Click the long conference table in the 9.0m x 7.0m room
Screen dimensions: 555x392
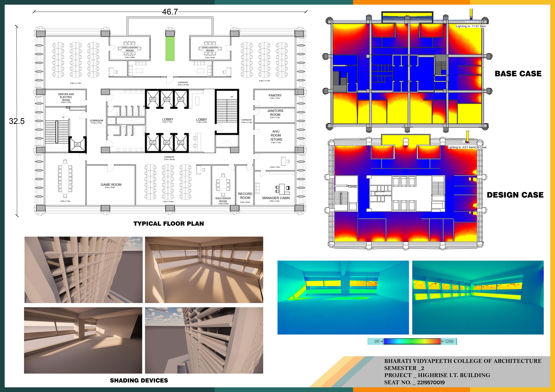click(65, 178)
